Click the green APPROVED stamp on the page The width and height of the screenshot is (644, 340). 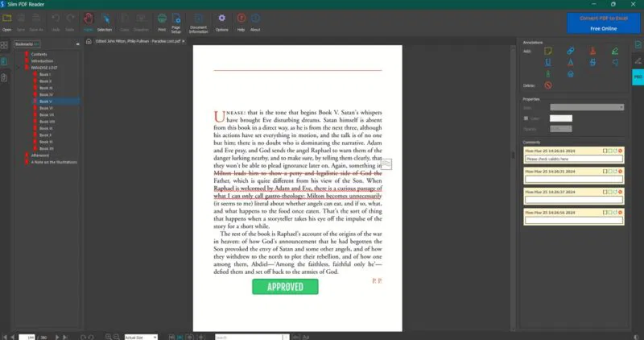click(285, 287)
